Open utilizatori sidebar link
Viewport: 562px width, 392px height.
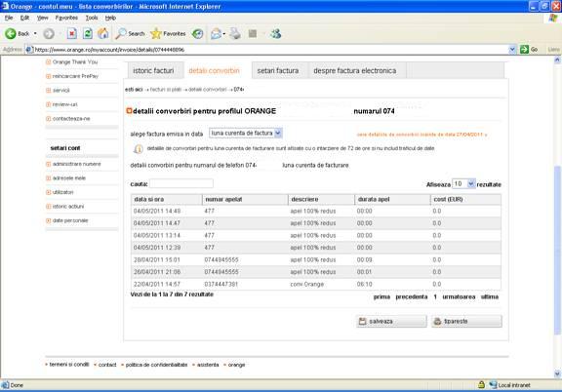point(62,192)
